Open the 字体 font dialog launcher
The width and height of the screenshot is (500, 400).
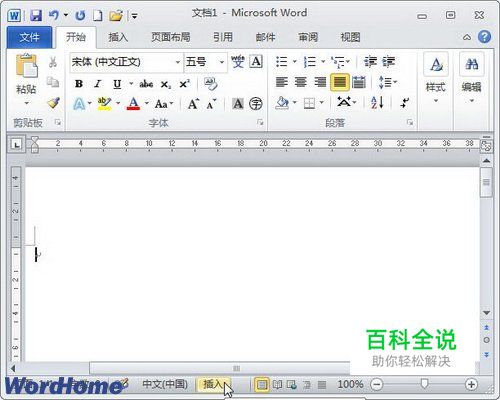[x=260, y=123]
